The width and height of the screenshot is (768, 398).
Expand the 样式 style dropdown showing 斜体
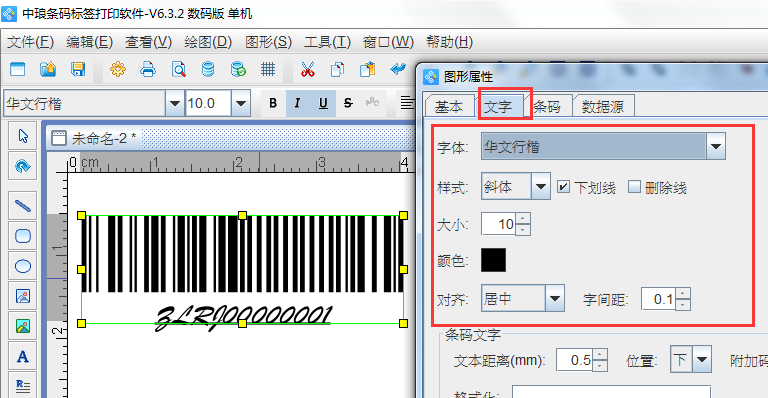[x=541, y=186]
